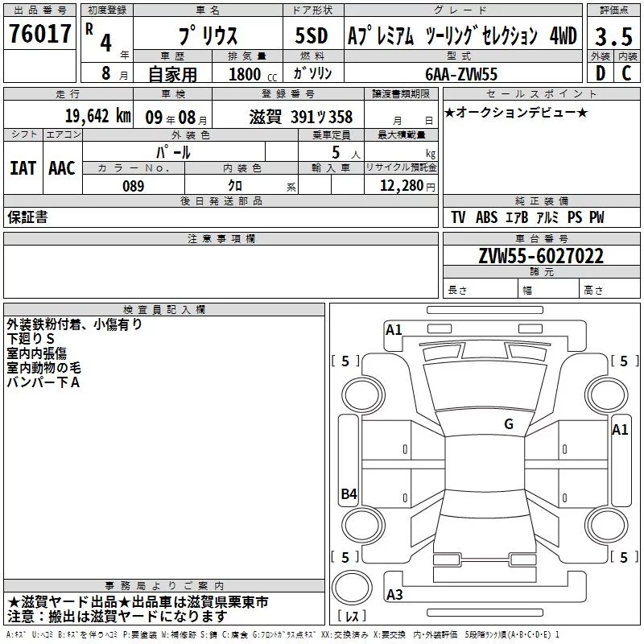Select transmission code IAT

tap(23, 168)
